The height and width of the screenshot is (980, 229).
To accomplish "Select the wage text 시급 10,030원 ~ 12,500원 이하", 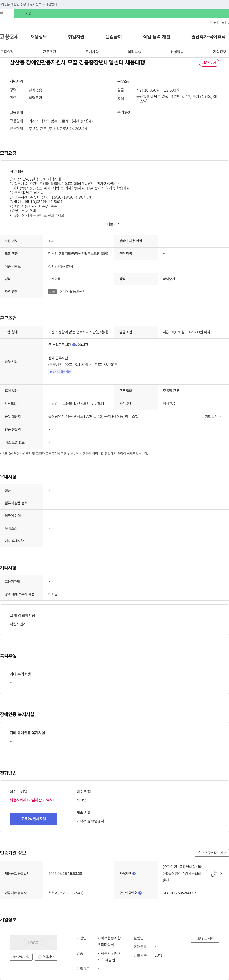I will pyautogui.click(x=186, y=332).
